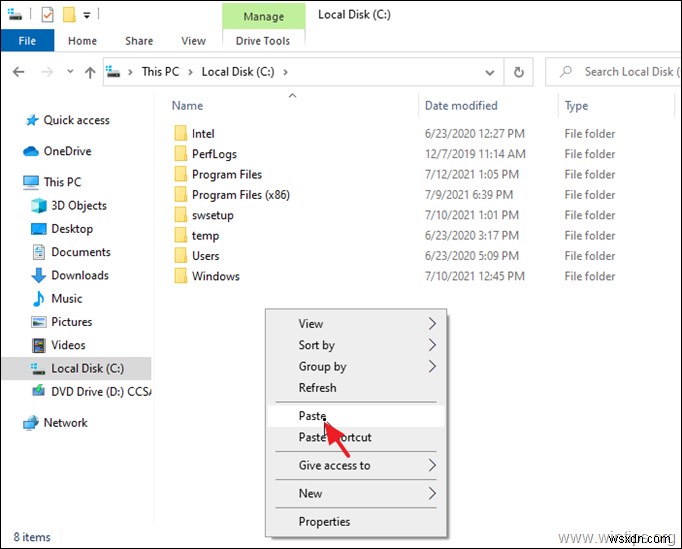Go up one level with Up arrow
The width and height of the screenshot is (682, 549).
(x=90, y=72)
